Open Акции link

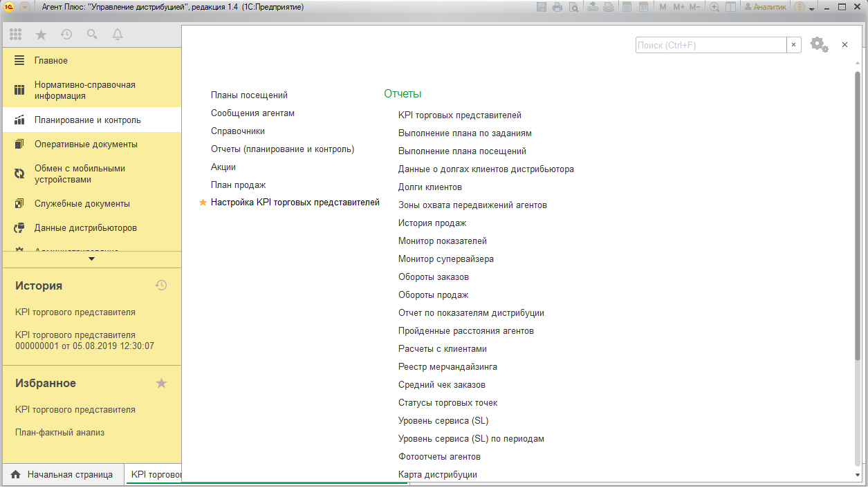point(223,167)
